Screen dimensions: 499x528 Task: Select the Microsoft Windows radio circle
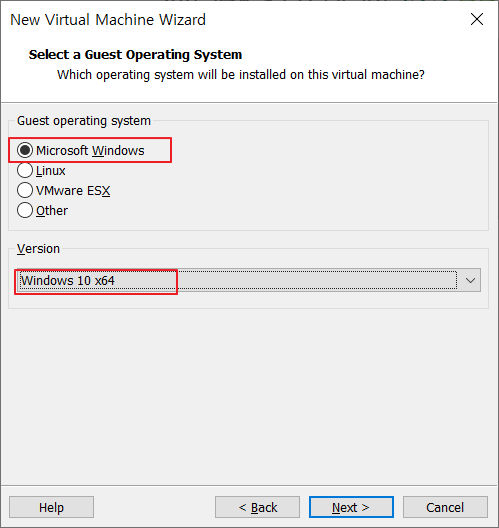click(x=25, y=150)
